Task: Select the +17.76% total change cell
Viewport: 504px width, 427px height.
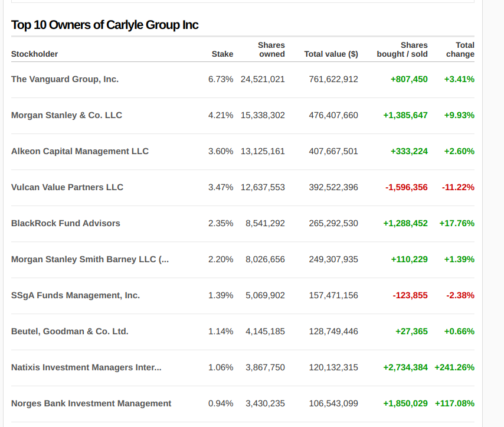Action: [457, 223]
